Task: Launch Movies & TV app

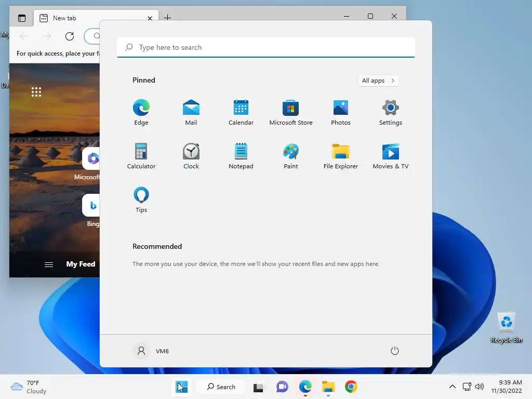Action: point(391,156)
